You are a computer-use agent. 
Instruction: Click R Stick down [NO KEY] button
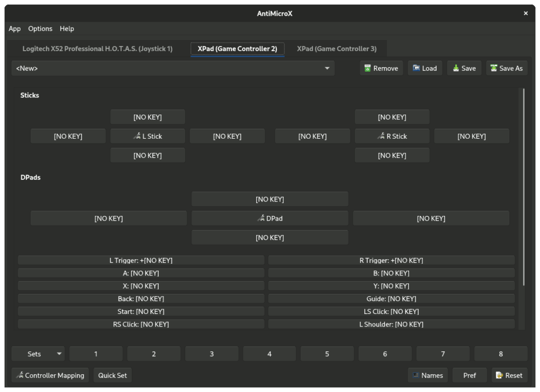(x=392, y=155)
